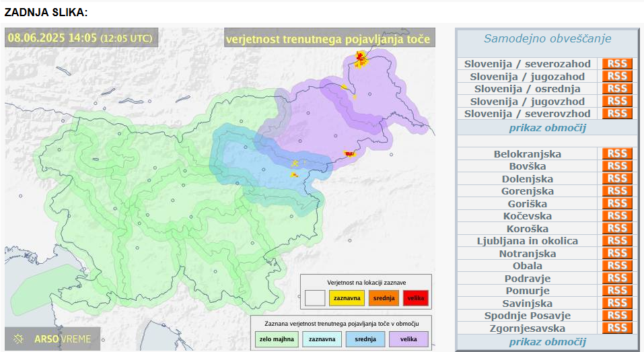This screenshot has width=644, height=352.
Task: Select the Podravje region label
Action: (x=527, y=279)
